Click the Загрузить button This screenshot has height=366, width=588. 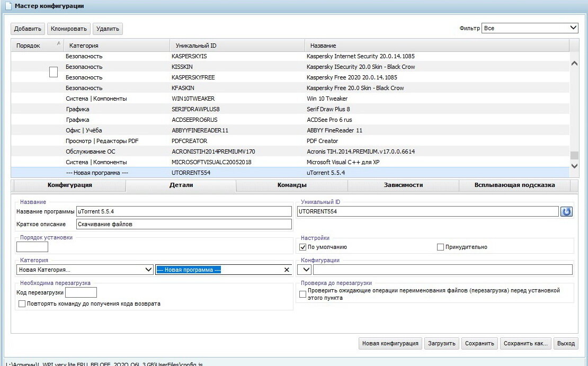[441, 344]
